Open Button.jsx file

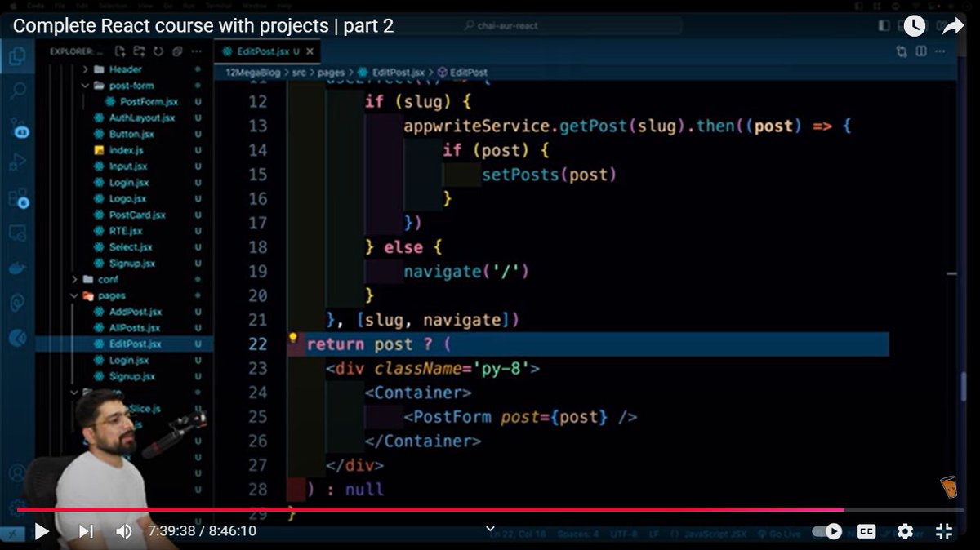pos(131,135)
